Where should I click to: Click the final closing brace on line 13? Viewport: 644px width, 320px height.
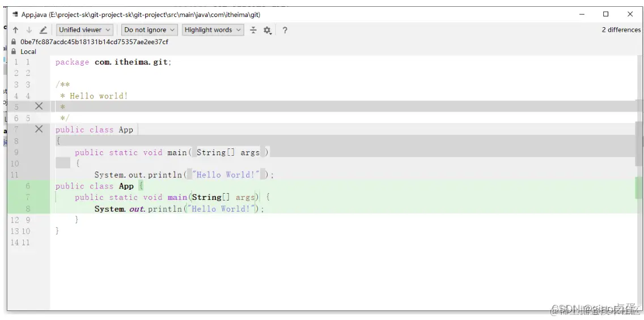[x=57, y=231]
